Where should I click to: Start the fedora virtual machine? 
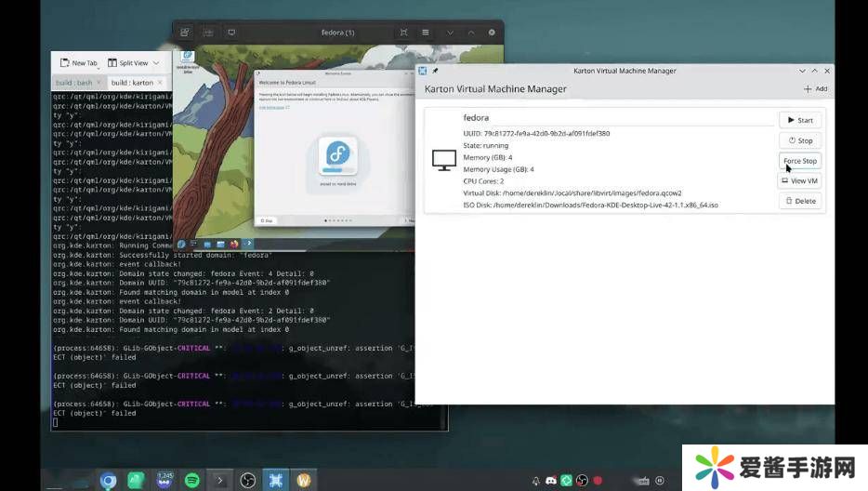point(799,120)
